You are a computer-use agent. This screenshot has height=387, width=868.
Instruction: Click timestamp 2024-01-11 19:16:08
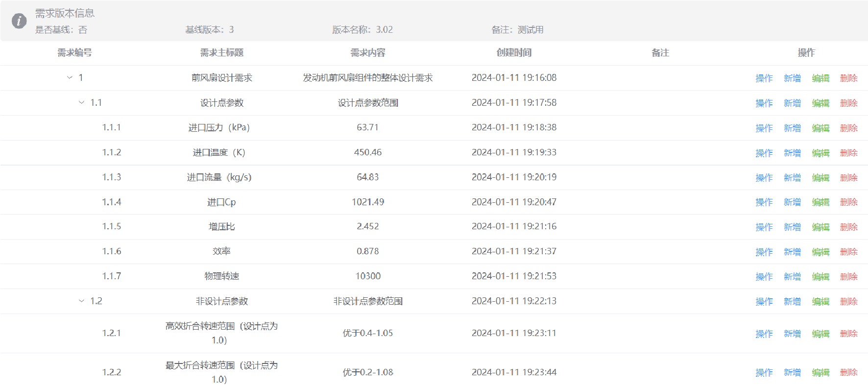coord(514,77)
